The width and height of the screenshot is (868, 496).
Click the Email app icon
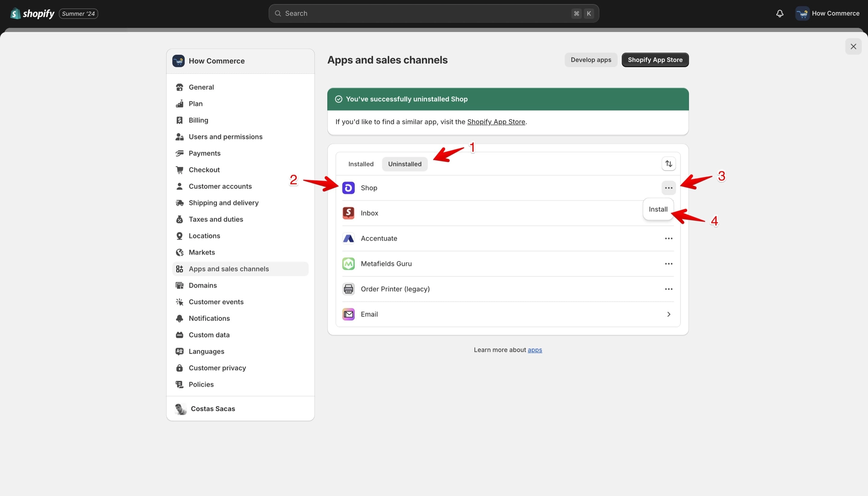click(348, 314)
